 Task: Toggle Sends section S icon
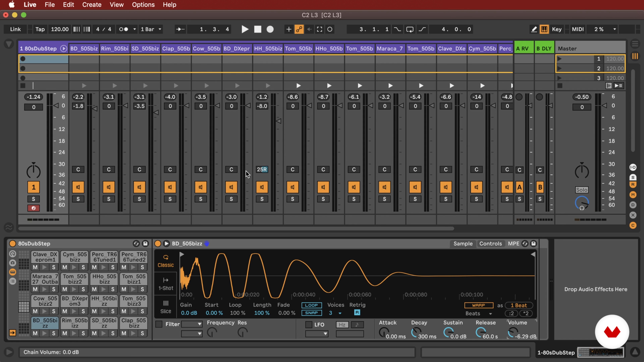coord(633,177)
